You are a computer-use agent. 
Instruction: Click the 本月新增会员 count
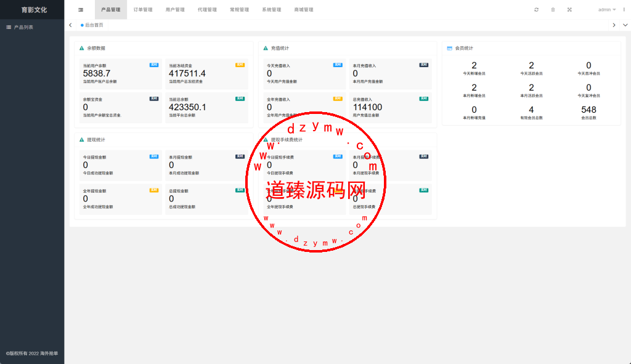(x=474, y=87)
